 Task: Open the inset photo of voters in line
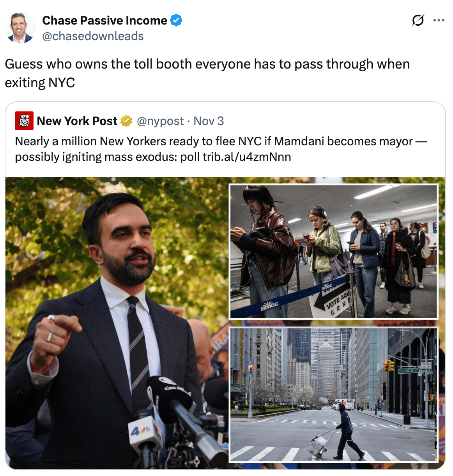pos(334,252)
